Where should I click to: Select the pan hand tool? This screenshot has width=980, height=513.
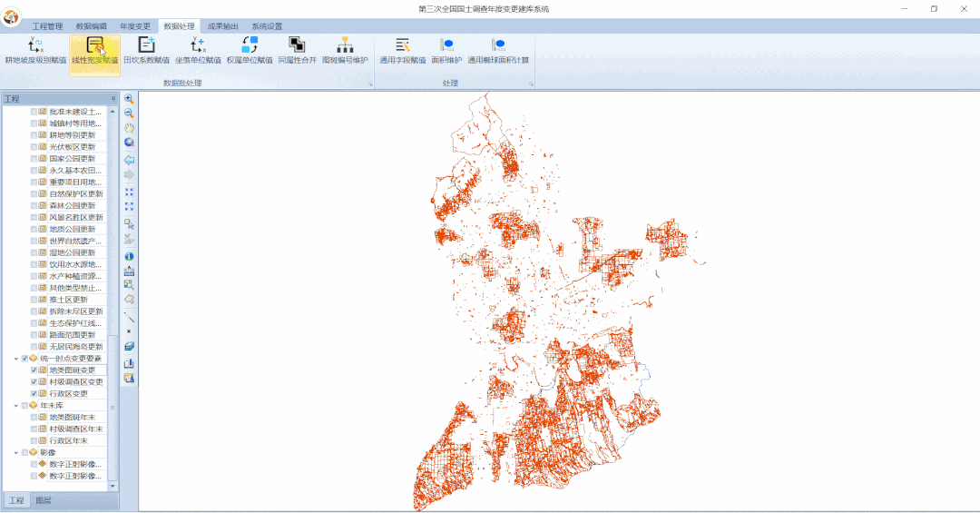click(x=129, y=128)
